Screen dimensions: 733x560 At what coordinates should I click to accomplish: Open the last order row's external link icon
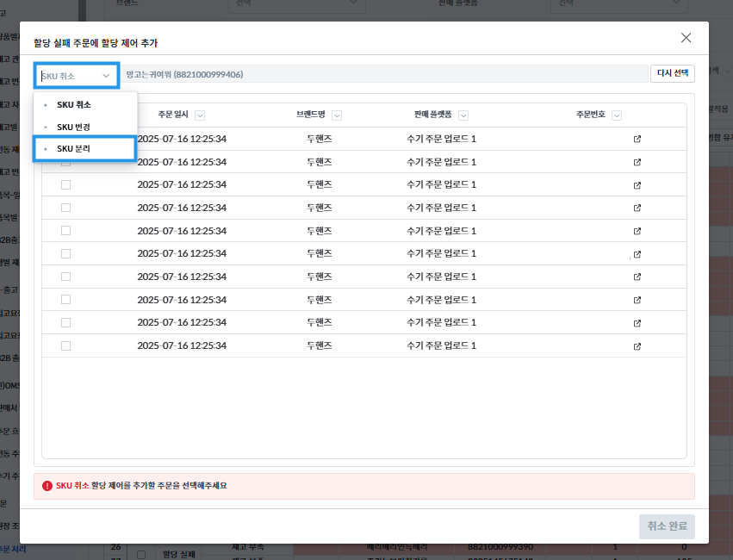tap(637, 346)
